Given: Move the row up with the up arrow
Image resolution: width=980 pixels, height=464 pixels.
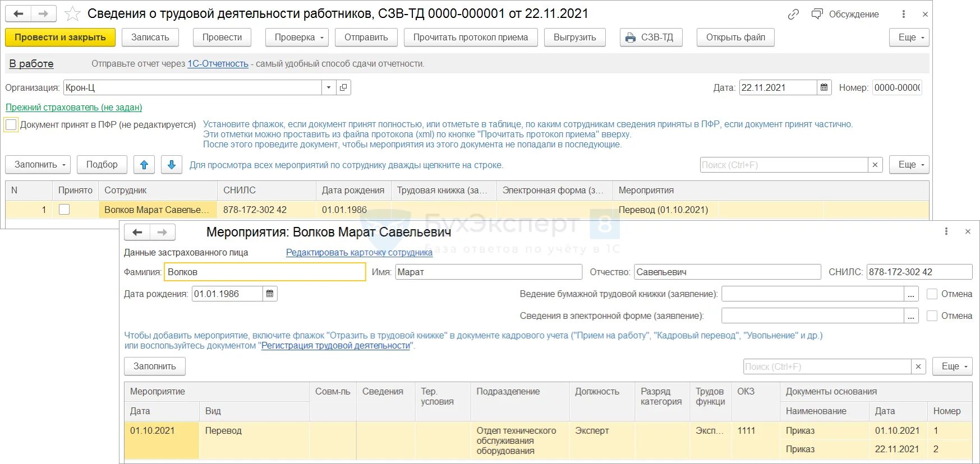Looking at the screenshot, I should pyautogui.click(x=144, y=165).
